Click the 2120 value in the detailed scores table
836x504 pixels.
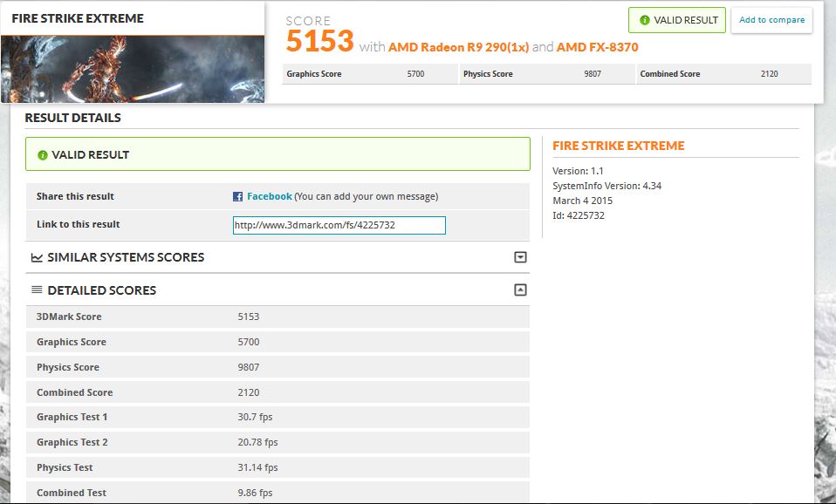point(249,392)
